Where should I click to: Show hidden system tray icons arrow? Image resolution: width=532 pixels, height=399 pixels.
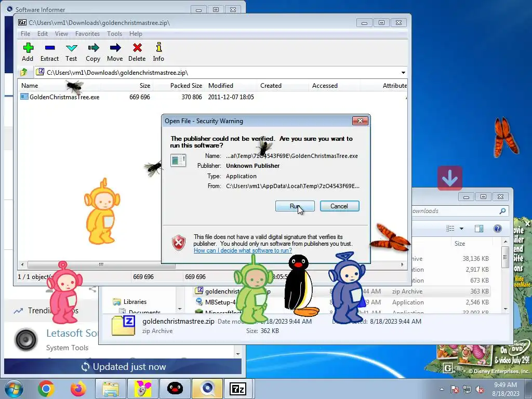pyautogui.click(x=442, y=389)
